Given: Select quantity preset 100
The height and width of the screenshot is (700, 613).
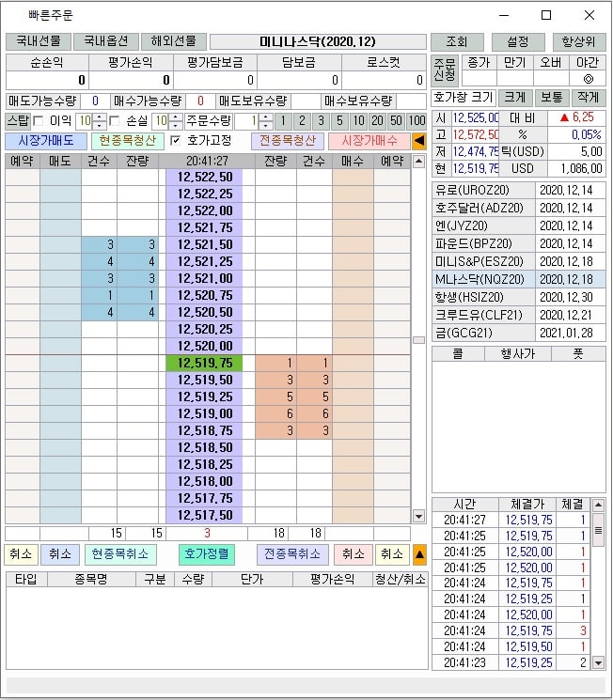Looking at the screenshot, I should click(x=417, y=121).
